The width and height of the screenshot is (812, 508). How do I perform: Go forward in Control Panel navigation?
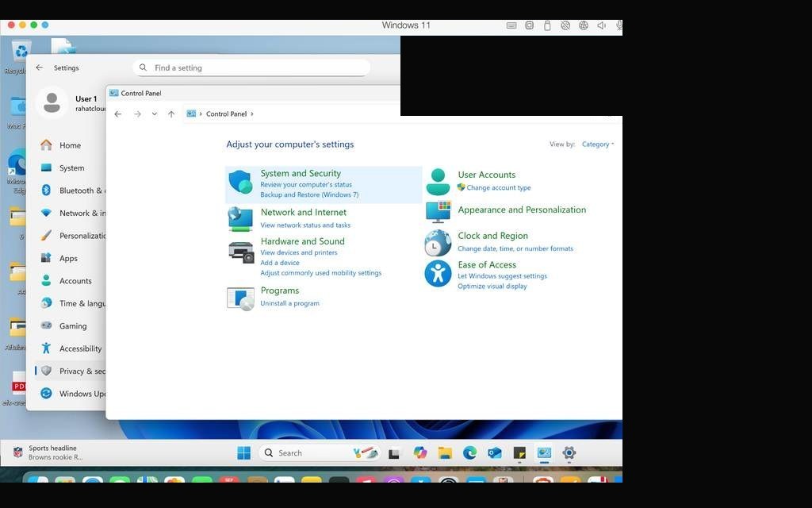click(x=137, y=114)
